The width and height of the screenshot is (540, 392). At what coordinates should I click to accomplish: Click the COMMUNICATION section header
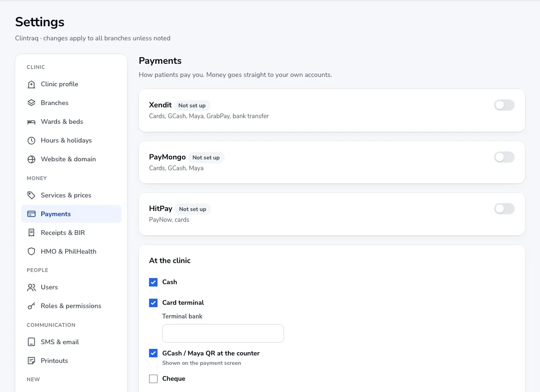tap(51, 325)
